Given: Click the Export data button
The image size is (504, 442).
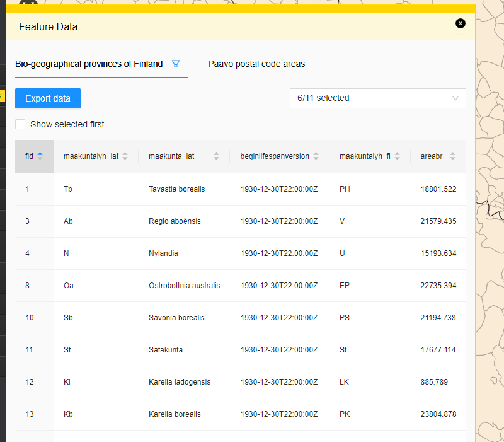Looking at the screenshot, I should pos(47,98).
